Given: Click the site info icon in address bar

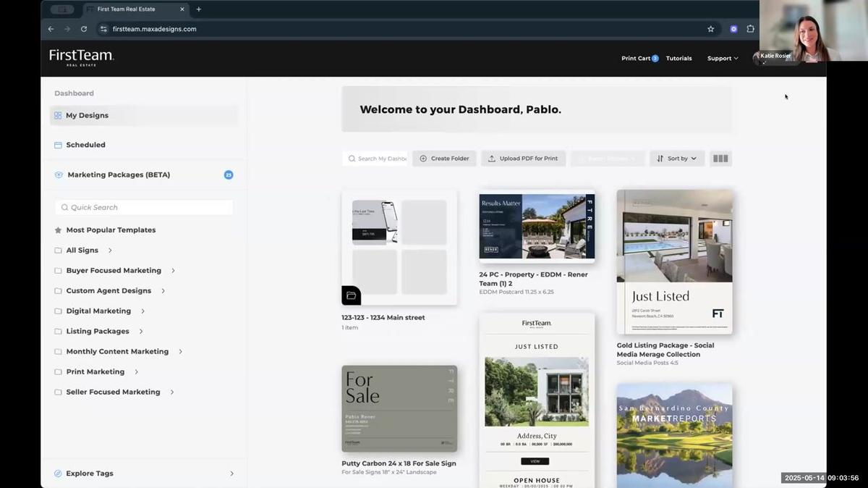Looking at the screenshot, I should pyautogui.click(x=103, y=29).
